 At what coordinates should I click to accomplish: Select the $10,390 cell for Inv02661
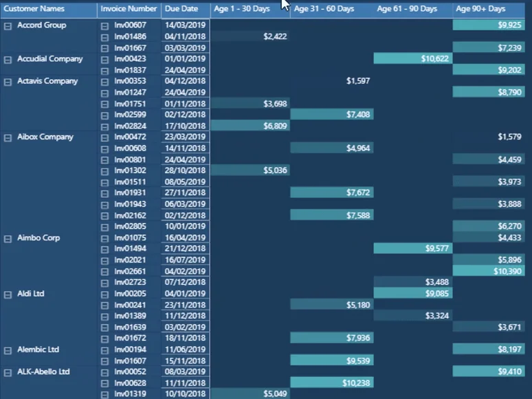pyautogui.click(x=488, y=271)
